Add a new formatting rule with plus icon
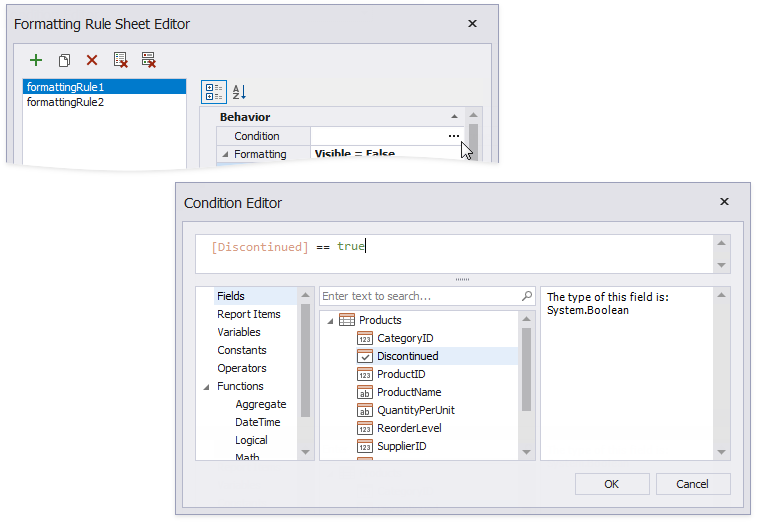Screen dimensions: 761x523 36,60
